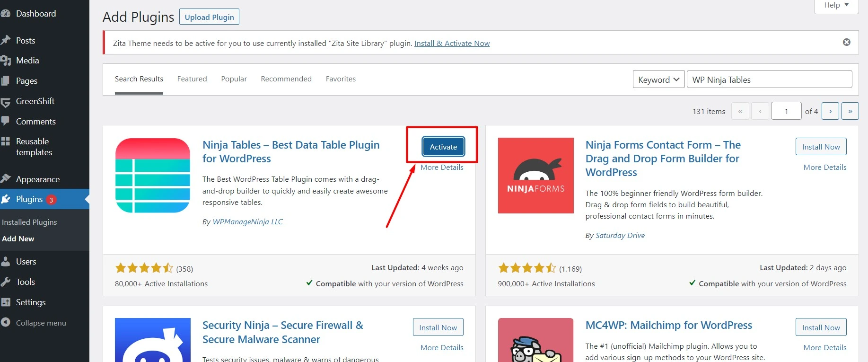Image resolution: width=868 pixels, height=362 pixels.
Task: Select Add New submenu item
Action: point(18,238)
